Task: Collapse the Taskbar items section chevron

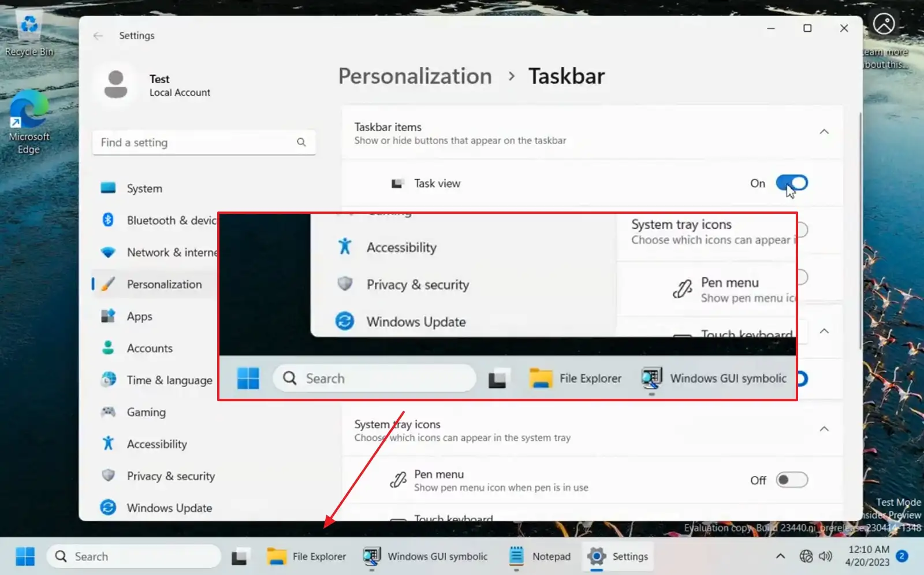Action: [x=824, y=132]
